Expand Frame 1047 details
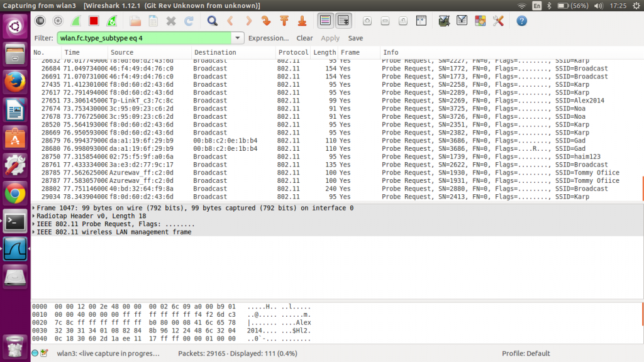The width and height of the screenshot is (644, 362). pyautogui.click(x=34, y=208)
